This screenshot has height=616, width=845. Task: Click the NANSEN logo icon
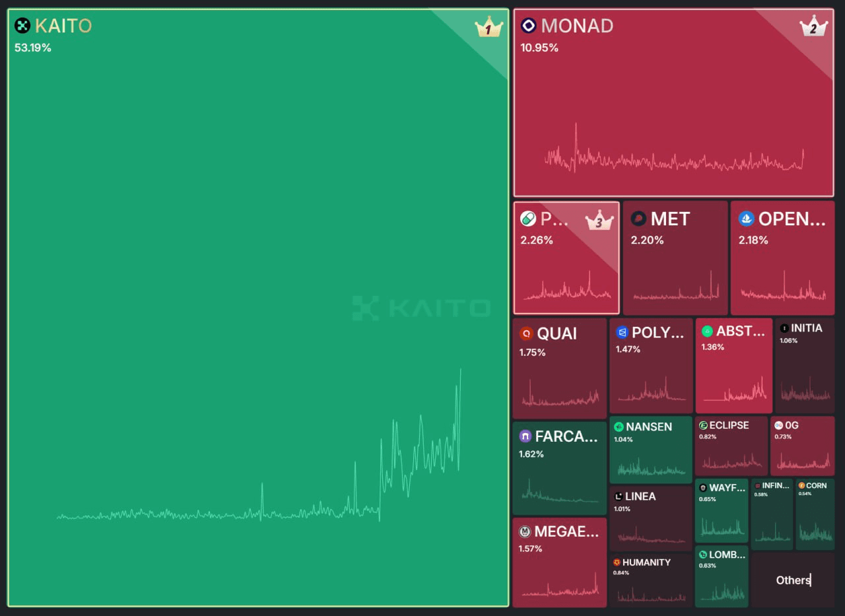619,427
